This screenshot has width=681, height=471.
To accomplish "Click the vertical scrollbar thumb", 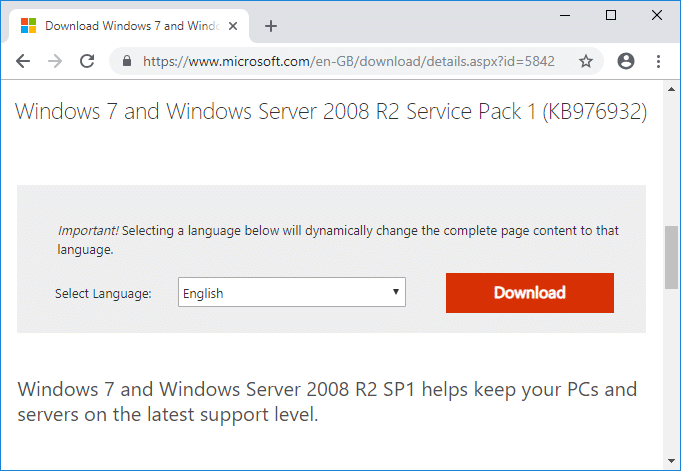I will point(672,257).
